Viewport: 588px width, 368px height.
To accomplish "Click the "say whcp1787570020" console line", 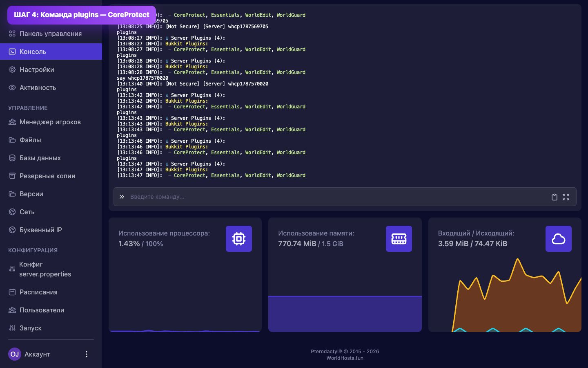I will pos(143,78).
